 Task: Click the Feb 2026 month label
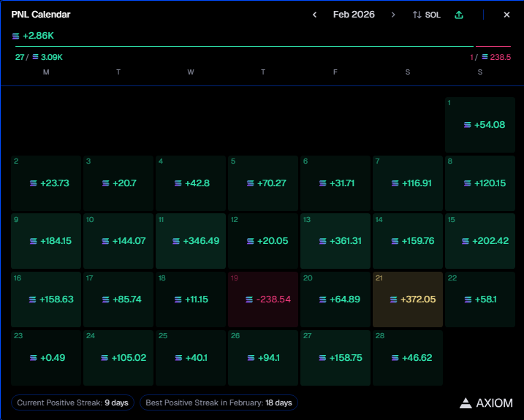pyautogui.click(x=354, y=15)
